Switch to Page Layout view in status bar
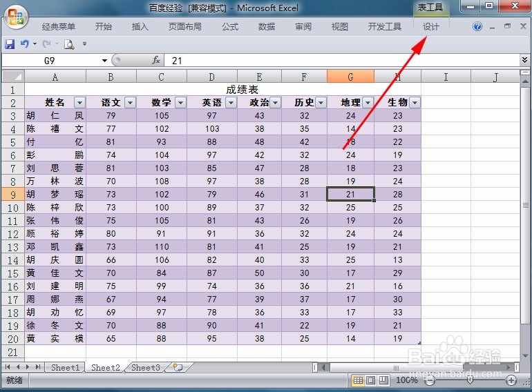Image resolution: width=532 pixels, height=392 pixels. coord(371,380)
